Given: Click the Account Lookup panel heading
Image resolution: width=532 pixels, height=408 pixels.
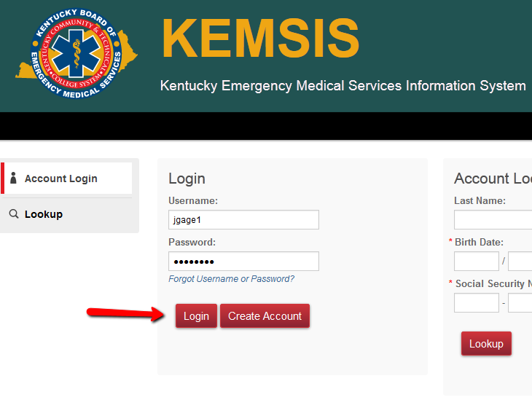Looking at the screenshot, I should click(x=493, y=178).
